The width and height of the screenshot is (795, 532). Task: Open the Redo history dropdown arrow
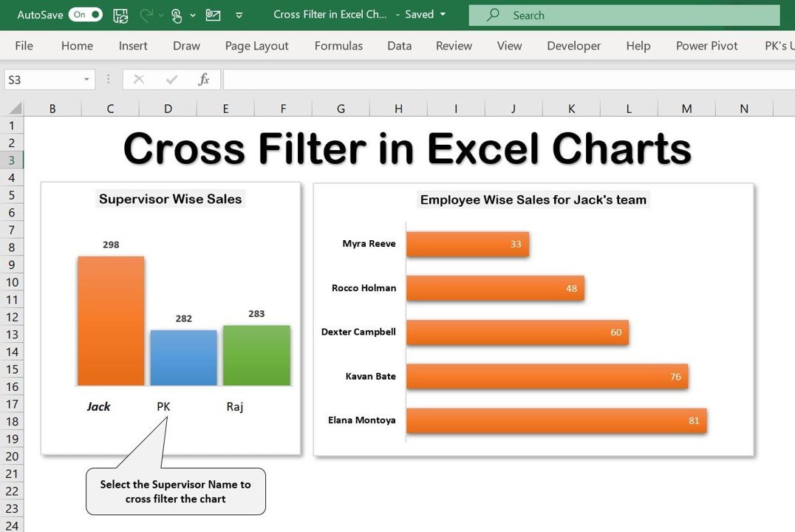click(x=161, y=16)
